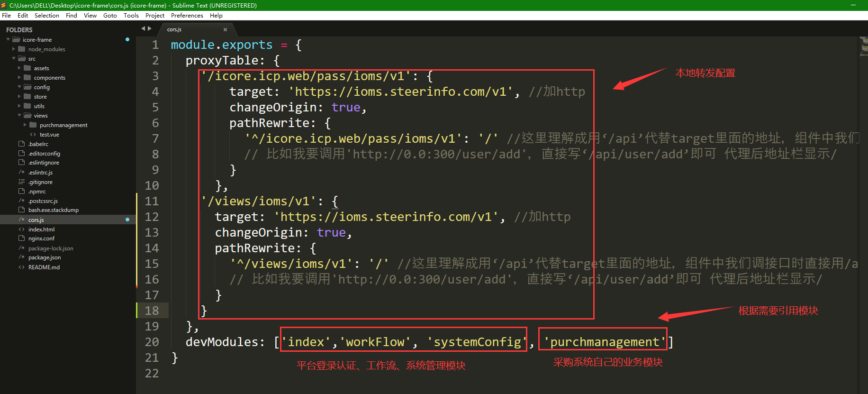Click the minimap at the editor's right edge

click(863, 46)
